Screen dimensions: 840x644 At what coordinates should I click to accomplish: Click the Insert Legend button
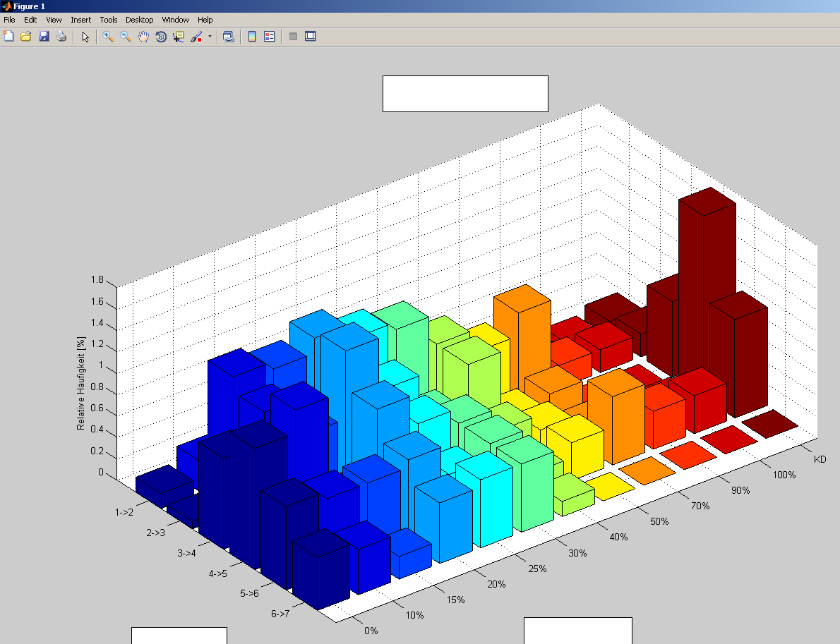click(x=269, y=36)
